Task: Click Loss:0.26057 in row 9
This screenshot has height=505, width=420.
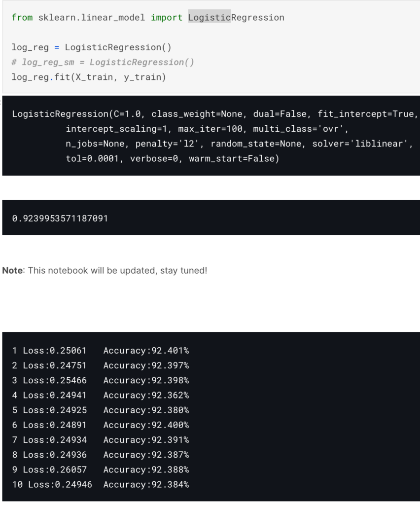Action: tap(55, 469)
